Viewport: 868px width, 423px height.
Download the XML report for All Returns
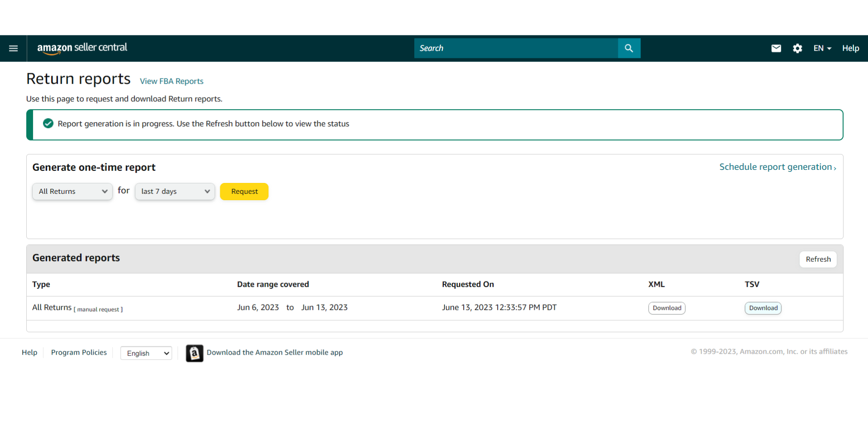[667, 308]
